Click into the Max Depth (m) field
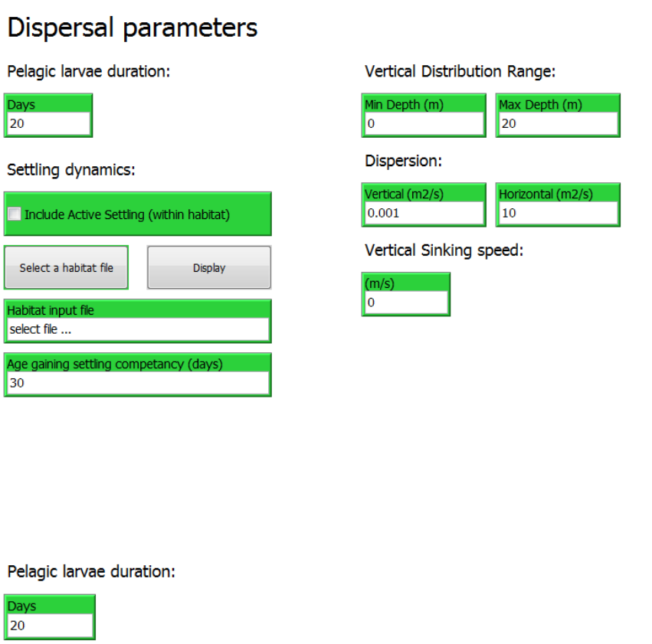 [x=558, y=123]
